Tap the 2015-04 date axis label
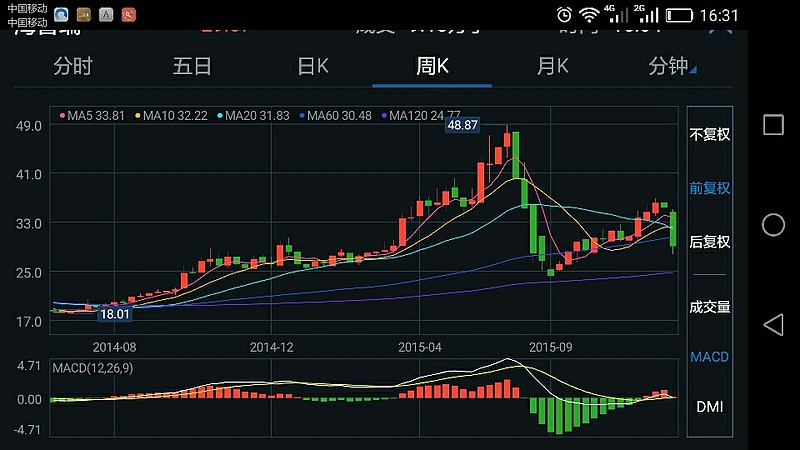800x450 pixels. coord(419,347)
